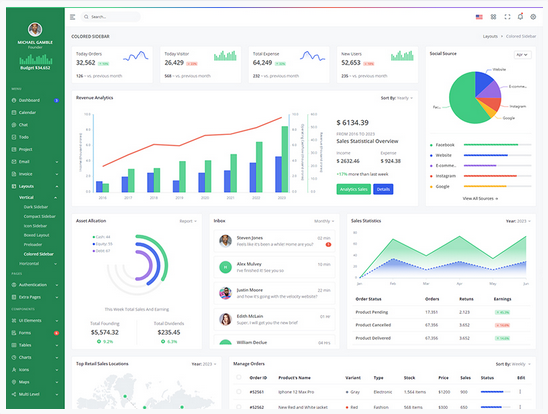The image size is (548, 414).
Task: Open Justin Moore message in Inbox
Action: 274,293
